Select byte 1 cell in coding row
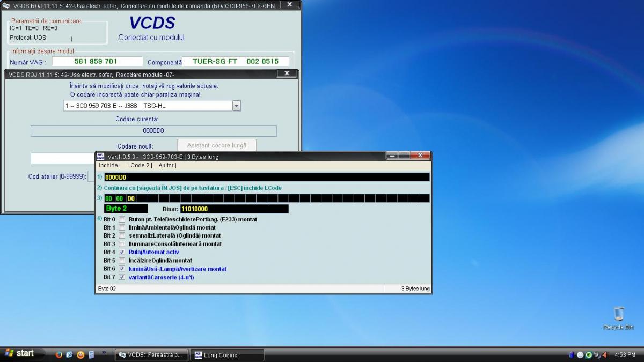Viewport: 644px width, 362px height. click(120, 198)
